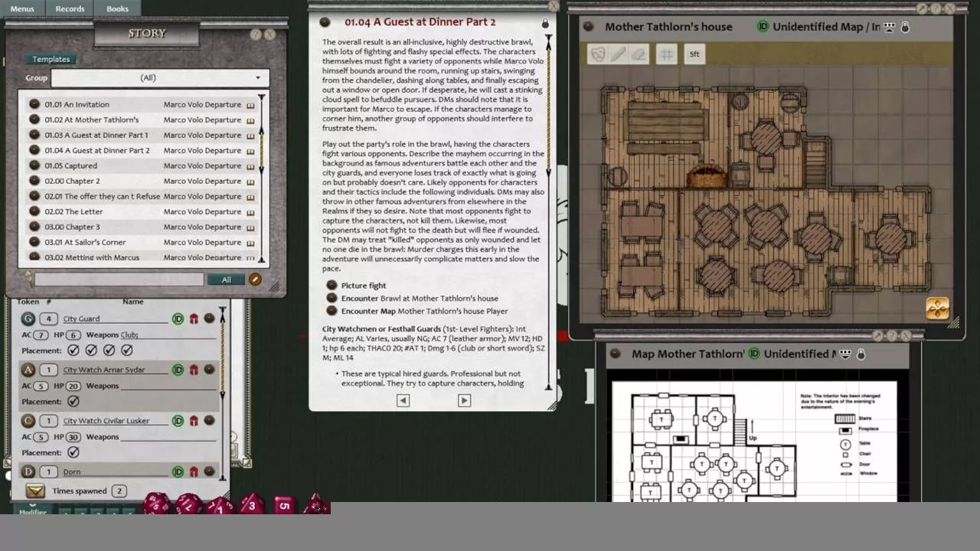Select the mask tool in map toolbar
This screenshot has width=980, height=551.
(598, 54)
